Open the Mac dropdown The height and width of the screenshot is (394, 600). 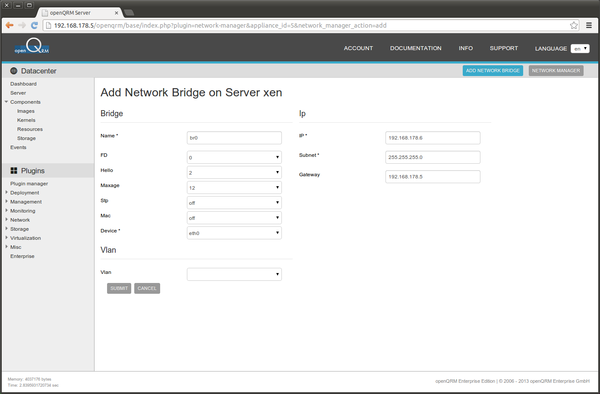pos(234,218)
